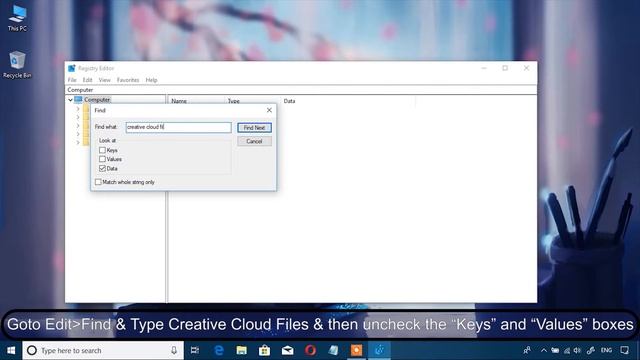Open the Help menu
Viewport: 640px width, 360px height.
pyautogui.click(x=151, y=80)
